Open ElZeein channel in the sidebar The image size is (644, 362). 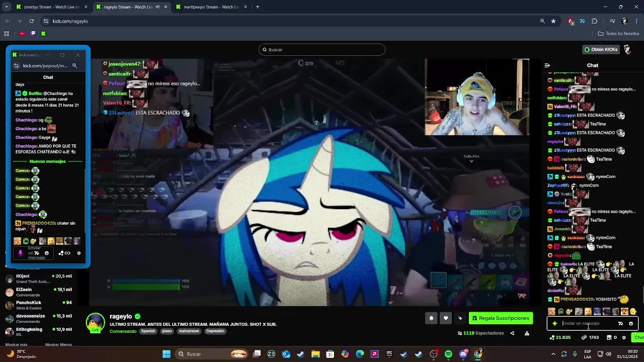[39, 292]
